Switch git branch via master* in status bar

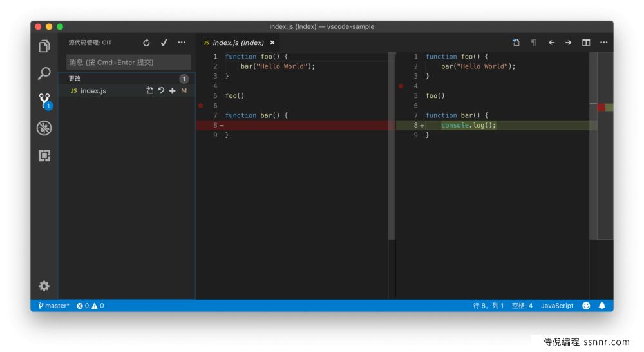(54, 306)
